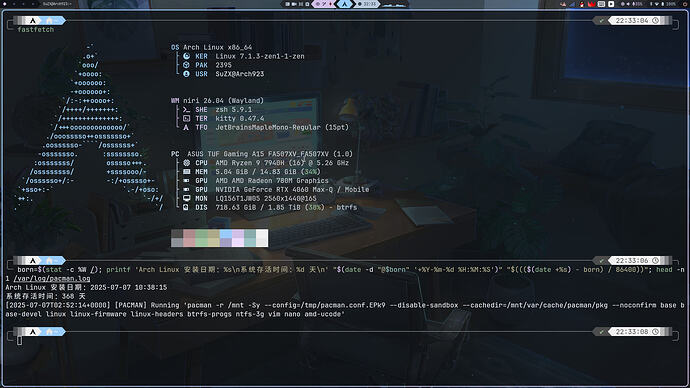The image size is (690, 388).
Task: Click the package count '2395'
Action: [x=224, y=65]
